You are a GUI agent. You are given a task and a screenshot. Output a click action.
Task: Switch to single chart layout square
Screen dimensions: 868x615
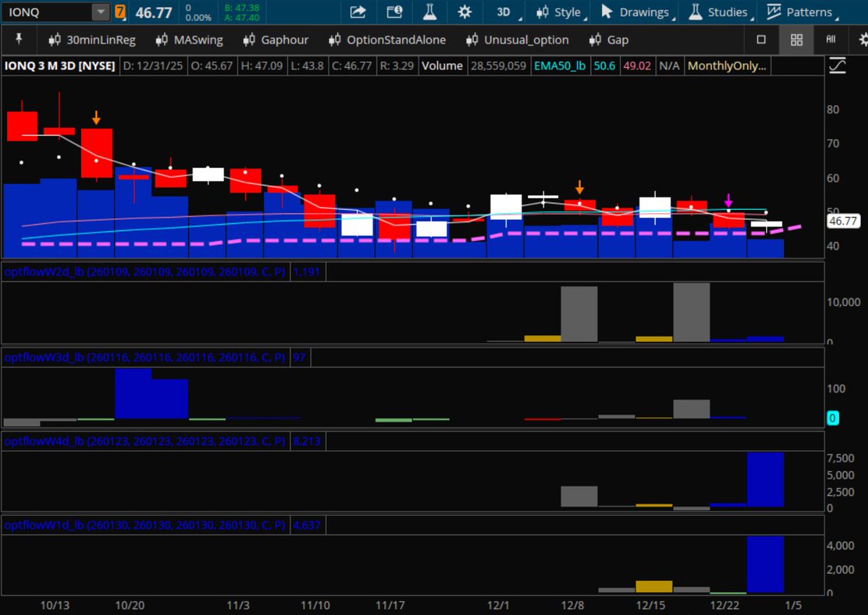click(x=761, y=40)
